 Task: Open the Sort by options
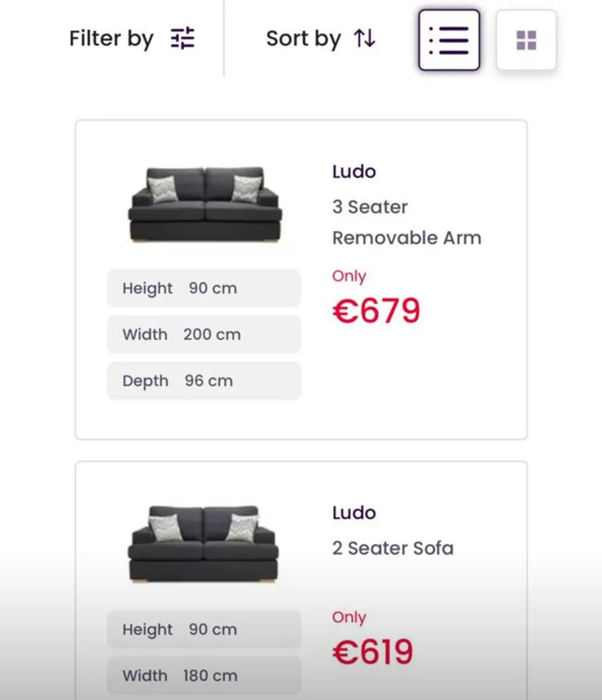(x=321, y=38)
